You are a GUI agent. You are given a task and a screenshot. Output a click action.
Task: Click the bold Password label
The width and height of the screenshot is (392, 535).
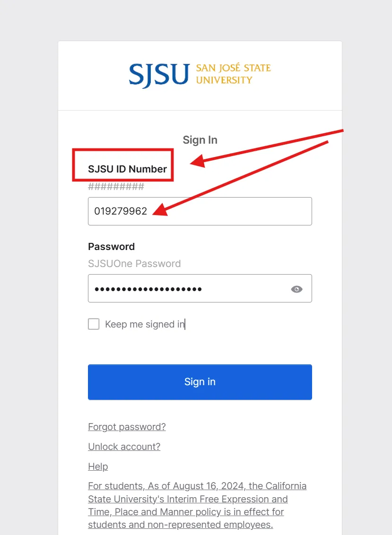click(111, 246)
